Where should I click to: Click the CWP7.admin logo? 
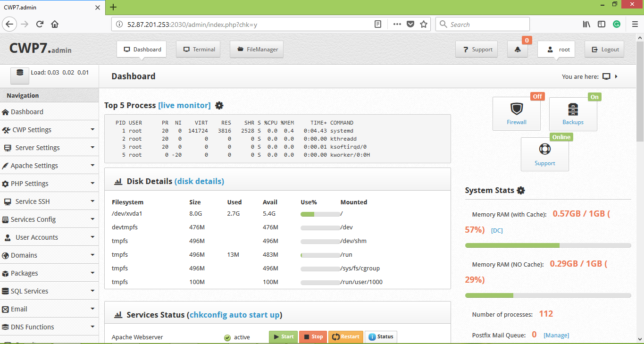tap(41, 49)
